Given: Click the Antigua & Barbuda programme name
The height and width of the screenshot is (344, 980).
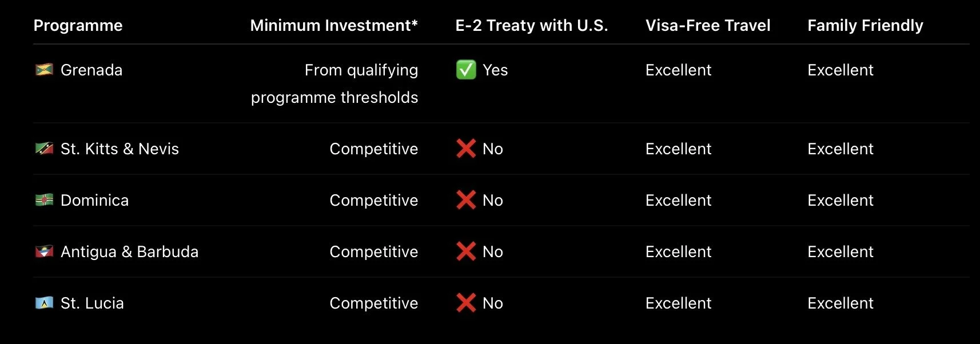Looking at the screenshot, I should click(x=129, y=251).
